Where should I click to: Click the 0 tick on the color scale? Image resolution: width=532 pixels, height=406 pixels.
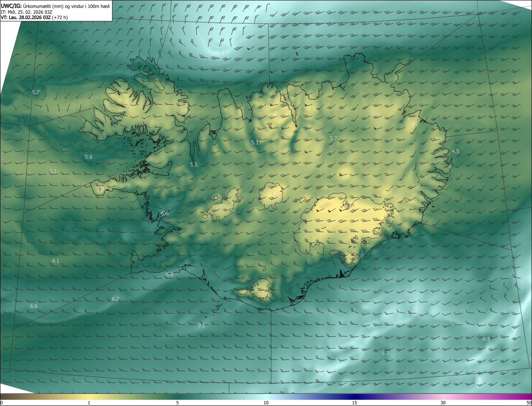click(x=2, y=403)
